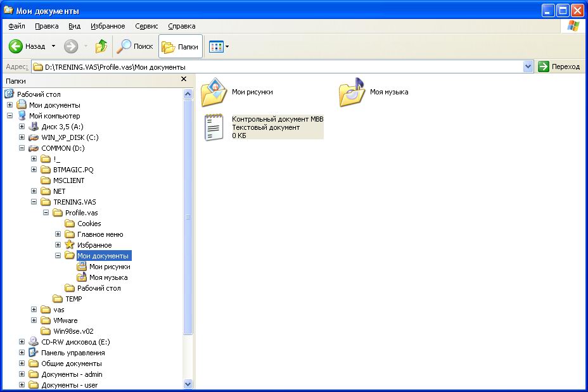Click the Мои рисунки icon in tree
Viewport: 588px width, 392px height.
[x=81, y=267]
